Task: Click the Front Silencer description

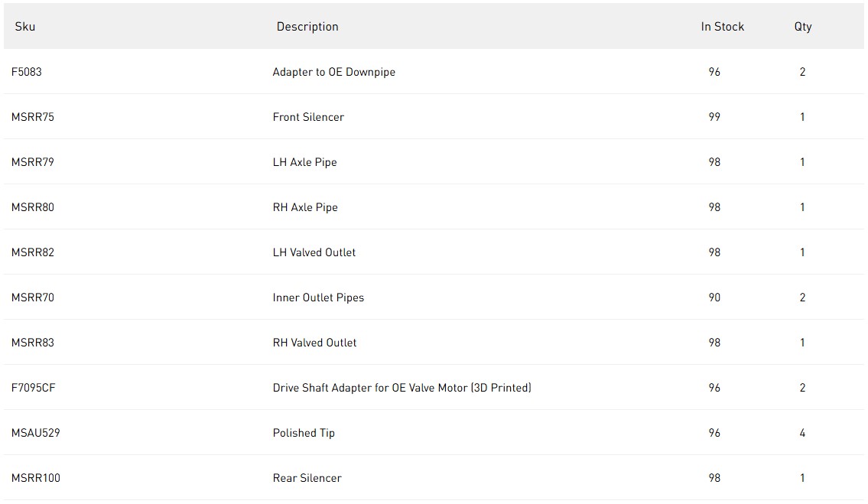Action: [308, 117]
